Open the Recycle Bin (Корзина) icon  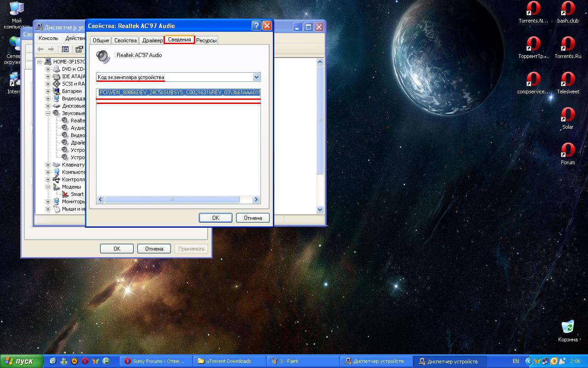pos(568,327)
